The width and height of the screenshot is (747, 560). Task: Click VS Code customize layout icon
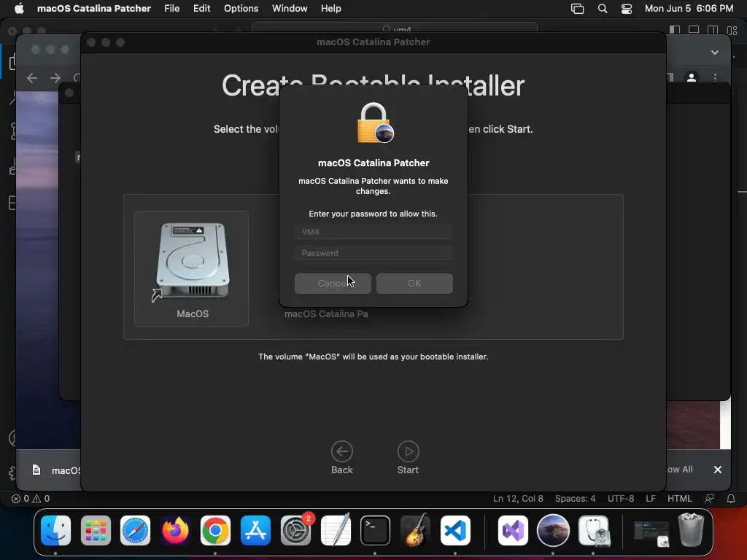(x=732, y=30)
